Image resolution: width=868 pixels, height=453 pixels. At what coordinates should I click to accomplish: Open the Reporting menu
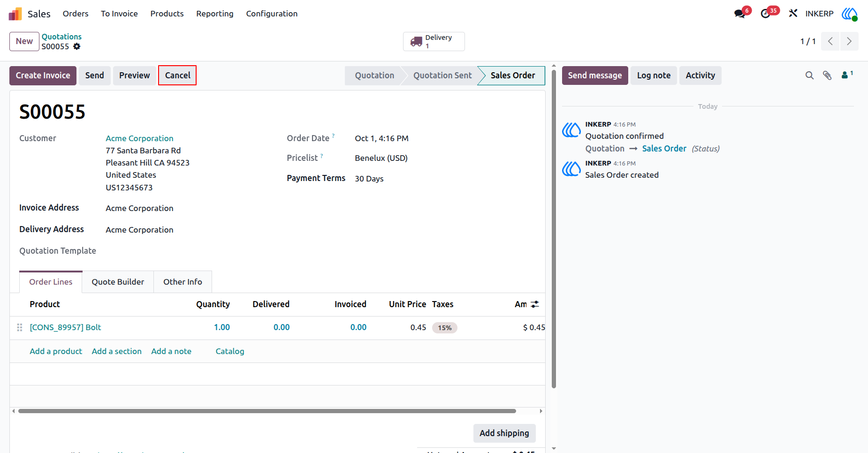[215, 14]
